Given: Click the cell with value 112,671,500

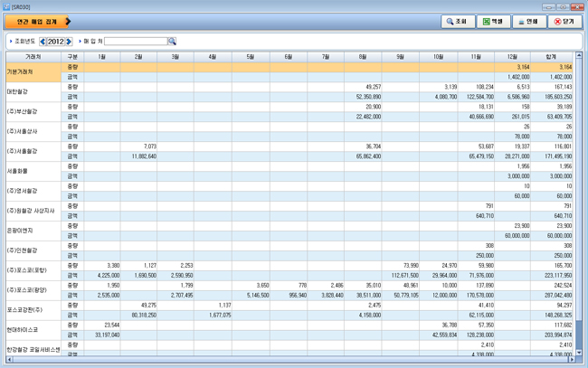Looking at the screenshot, I should [401, 276].
